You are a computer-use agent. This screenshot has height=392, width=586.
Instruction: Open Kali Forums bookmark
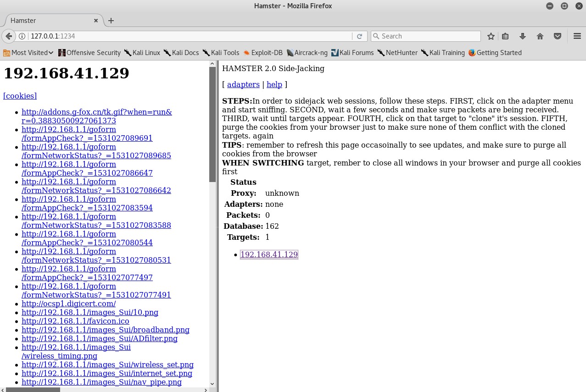tap(352, 53)
